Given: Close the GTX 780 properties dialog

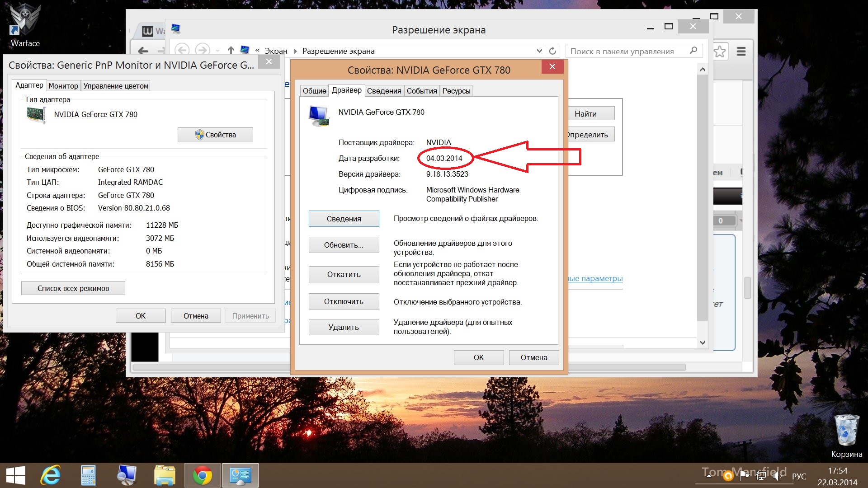Looking at the screenshot, I should (552, 66).
